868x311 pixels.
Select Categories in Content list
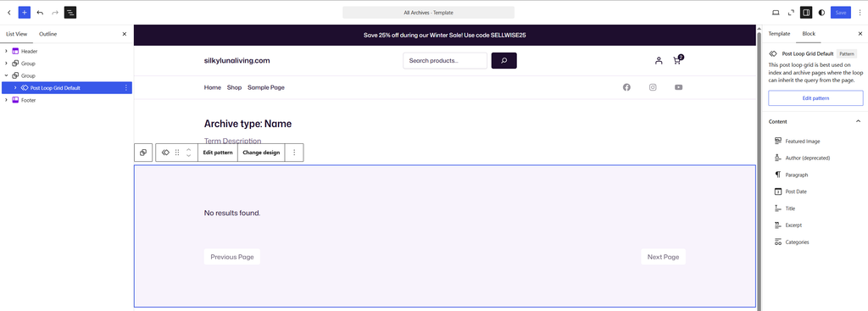815,242
